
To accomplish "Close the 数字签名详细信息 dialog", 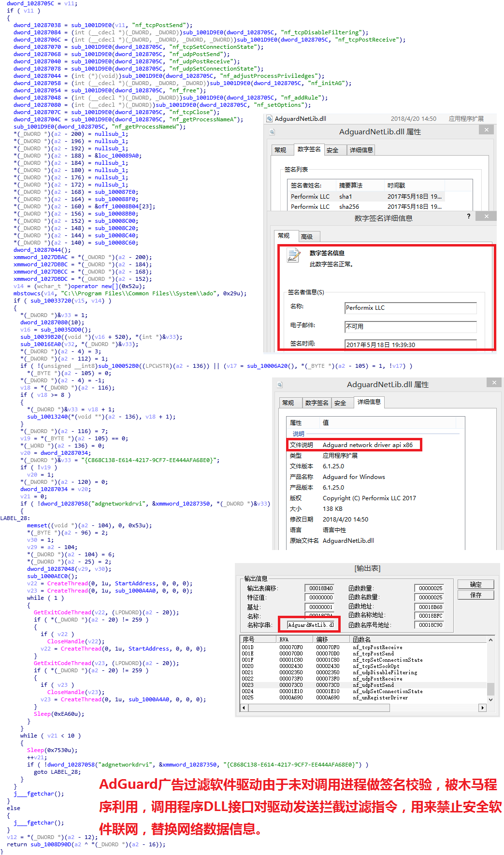I will tap(486, 216).
